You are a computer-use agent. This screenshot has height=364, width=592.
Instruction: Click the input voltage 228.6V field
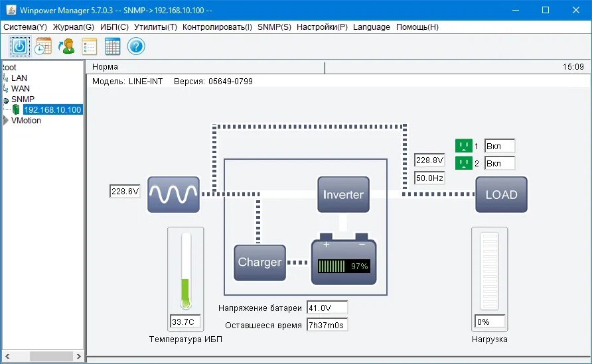click(x=125, y=191)
